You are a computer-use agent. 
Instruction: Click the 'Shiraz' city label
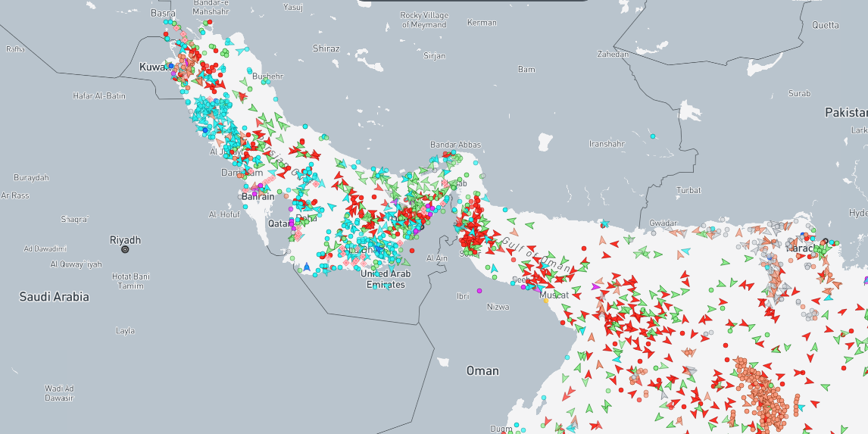click(326, 48)
